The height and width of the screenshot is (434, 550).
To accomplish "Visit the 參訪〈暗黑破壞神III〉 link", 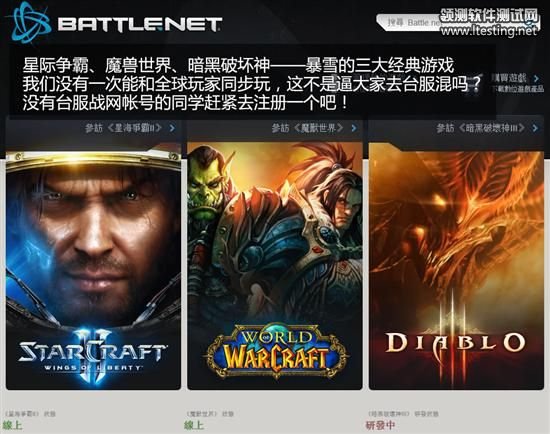I will click(x=481, y=128).
